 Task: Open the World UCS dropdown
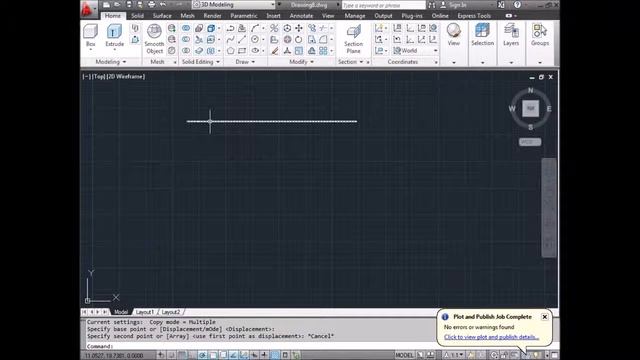pyautogui.click(x=415, y=51)
